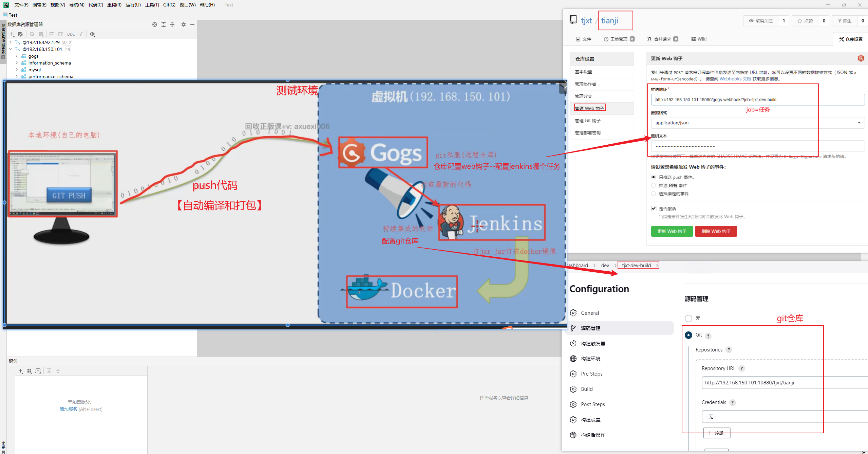Open 构建触发器 section in Jenkins sidebar
This screenshot has width=868, height=454.
[593, 344]
